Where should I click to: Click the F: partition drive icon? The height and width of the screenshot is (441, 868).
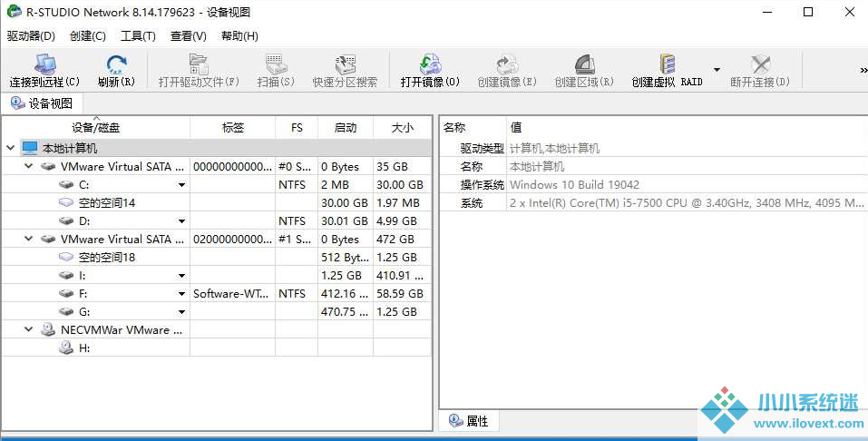pos(66,294)
